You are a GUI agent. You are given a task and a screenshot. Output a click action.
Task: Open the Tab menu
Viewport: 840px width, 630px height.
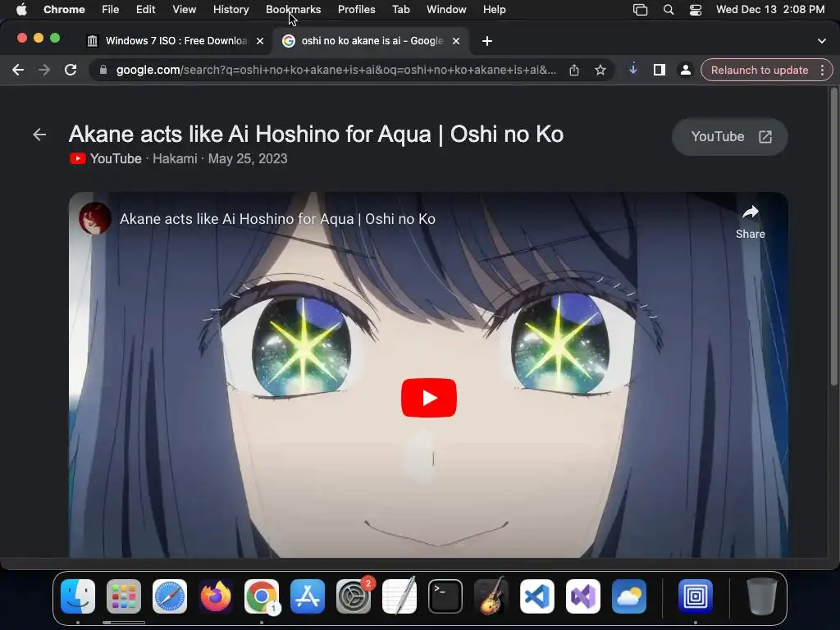pyautogui.click(x=400, y=10)
